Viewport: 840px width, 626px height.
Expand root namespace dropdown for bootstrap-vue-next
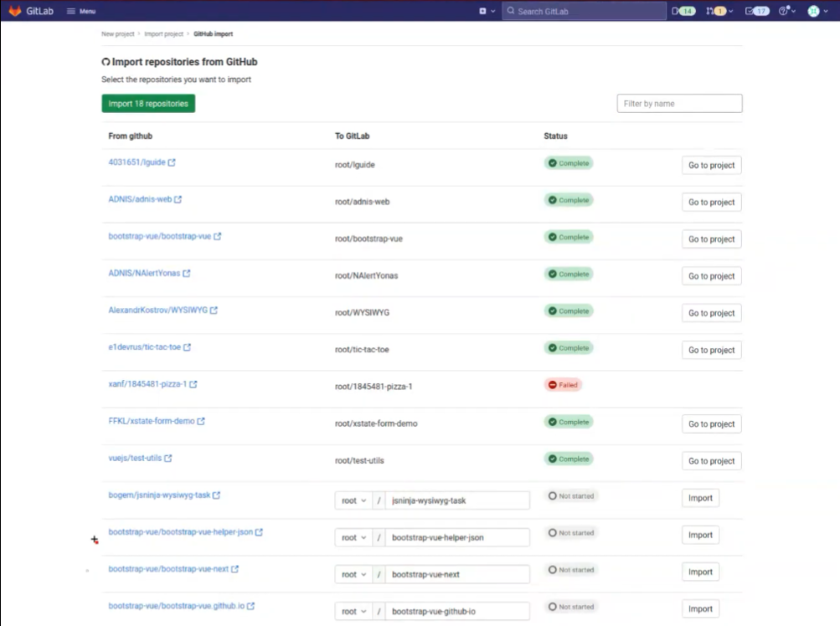point(354,574)
